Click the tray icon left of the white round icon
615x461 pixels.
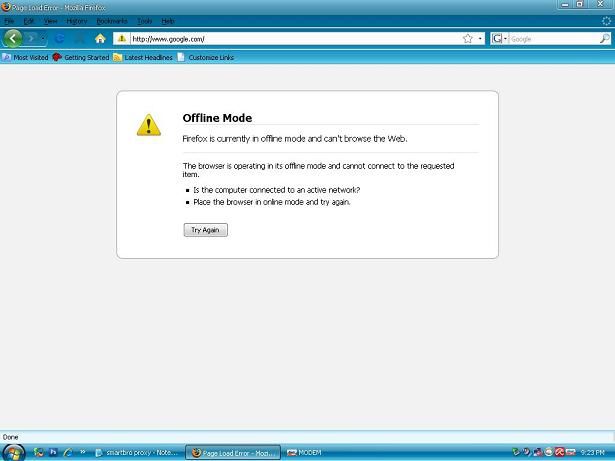click(x=537, y=452)
